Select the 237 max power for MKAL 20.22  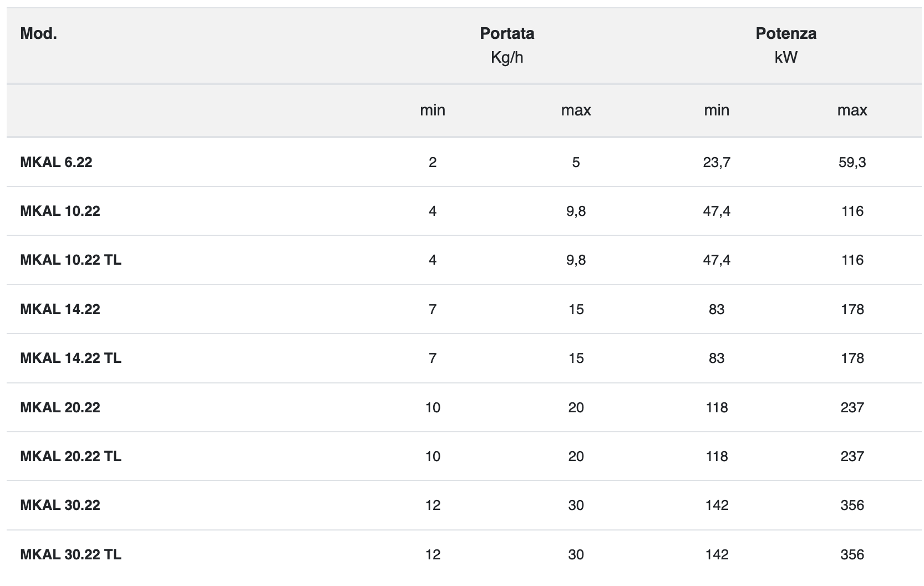click(x=852, y=407)
